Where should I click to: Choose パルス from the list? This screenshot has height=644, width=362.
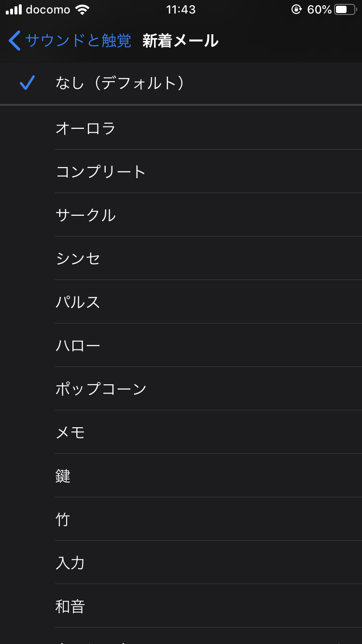[78, 302]
